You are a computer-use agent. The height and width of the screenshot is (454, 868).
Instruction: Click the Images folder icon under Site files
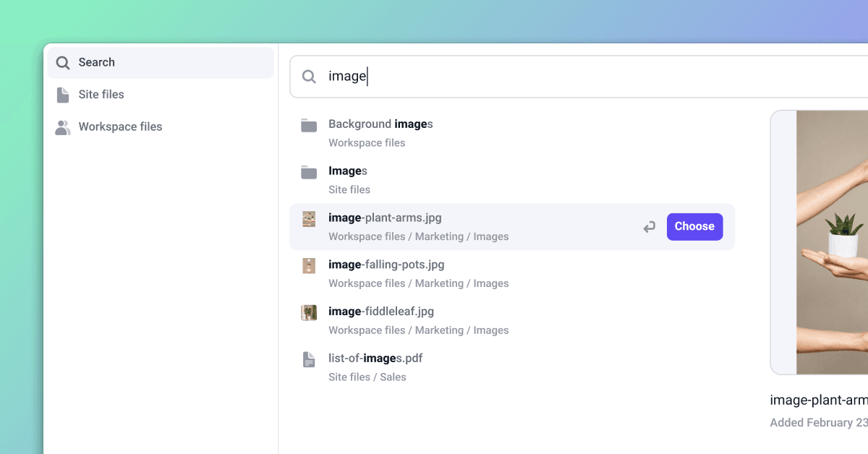(x=308, y=172)
